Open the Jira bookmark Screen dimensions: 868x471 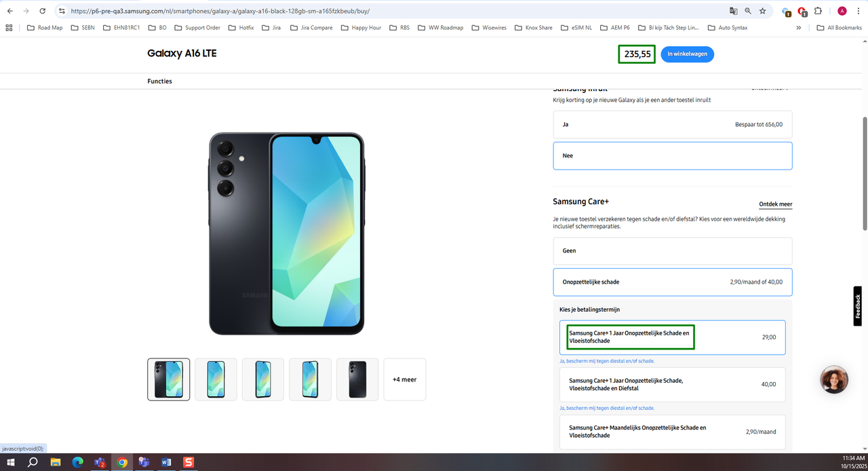(x=271, y=28)
